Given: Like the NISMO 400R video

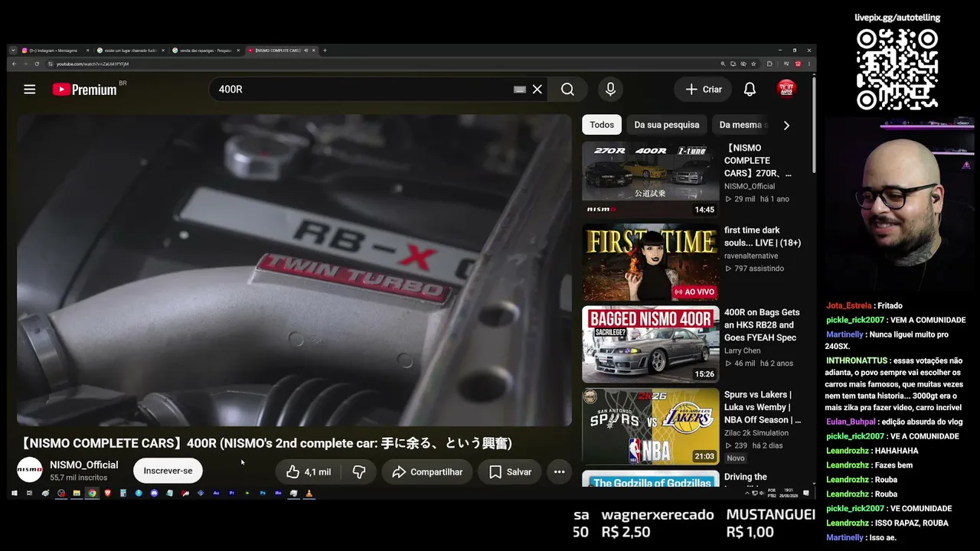Looking at the screenshot, I should 309,472.
